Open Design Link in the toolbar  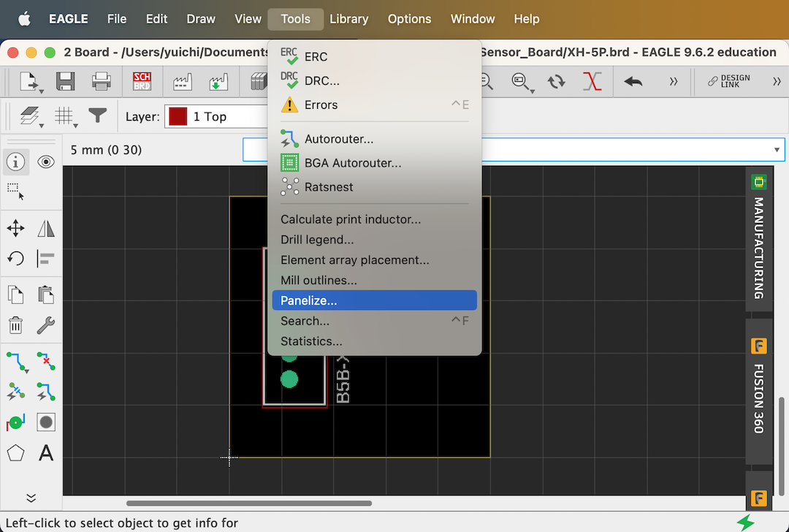(x=728, y=82)
